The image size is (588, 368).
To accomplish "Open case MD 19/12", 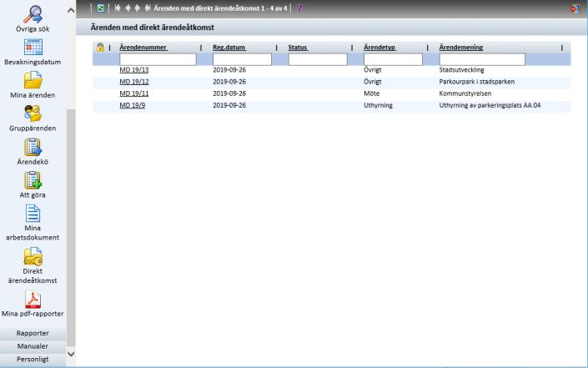I will click(x=134, y=82).
